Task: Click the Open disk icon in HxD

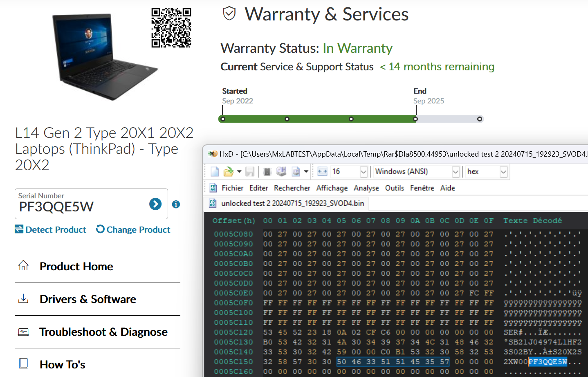Action: (x=281, y=172)
